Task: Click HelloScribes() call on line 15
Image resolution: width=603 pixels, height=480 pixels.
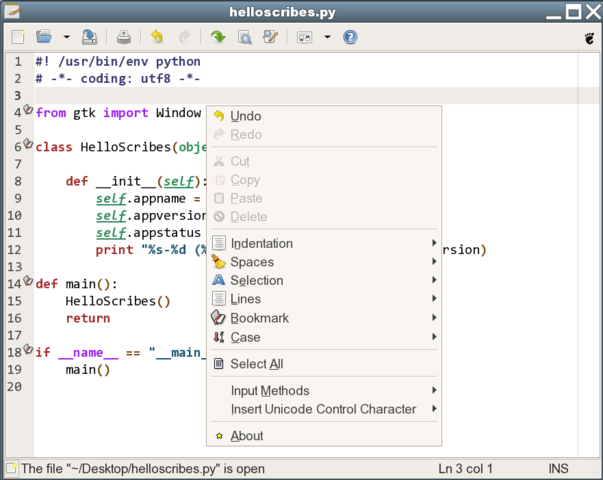Action: point(118,301)
